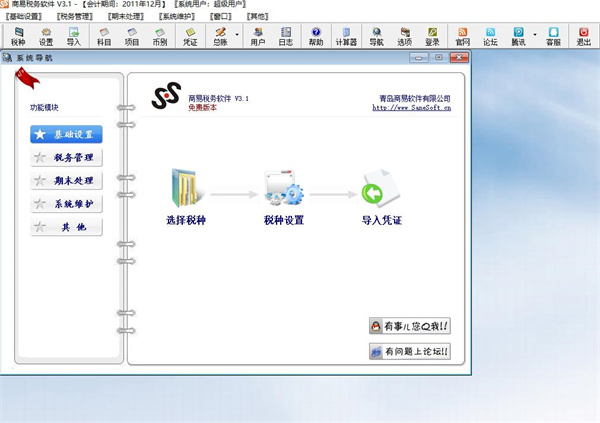Click the 退出 toolbar icon

[584, 36]
